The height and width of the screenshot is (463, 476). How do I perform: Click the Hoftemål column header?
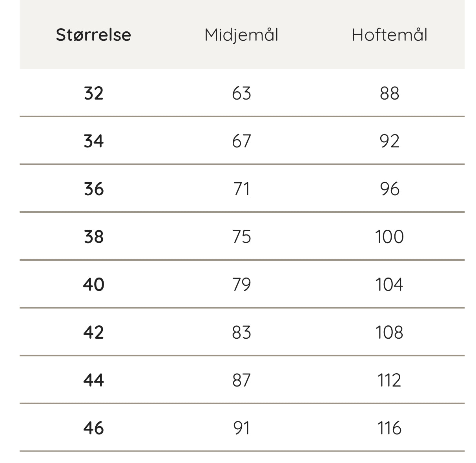coord(389,34)
